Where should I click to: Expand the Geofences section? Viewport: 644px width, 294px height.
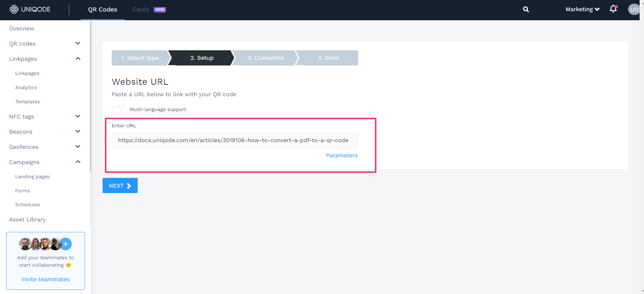coord(78,146)
